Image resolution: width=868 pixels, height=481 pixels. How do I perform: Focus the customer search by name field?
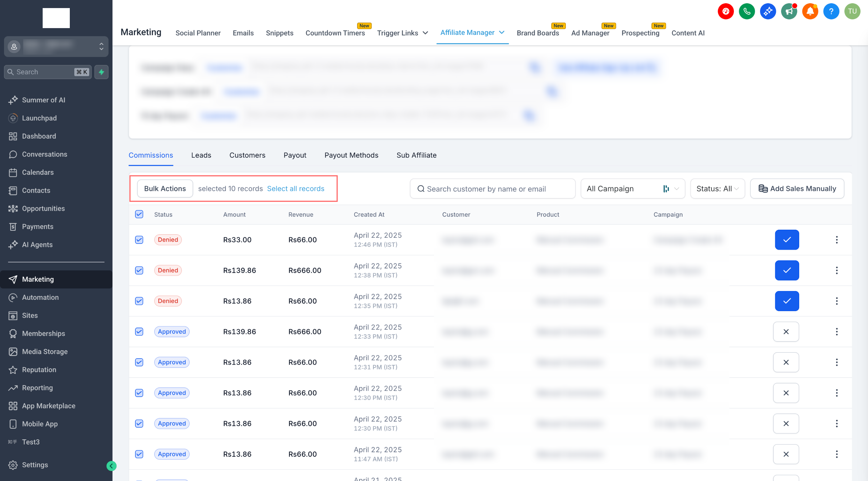[492, 189]
